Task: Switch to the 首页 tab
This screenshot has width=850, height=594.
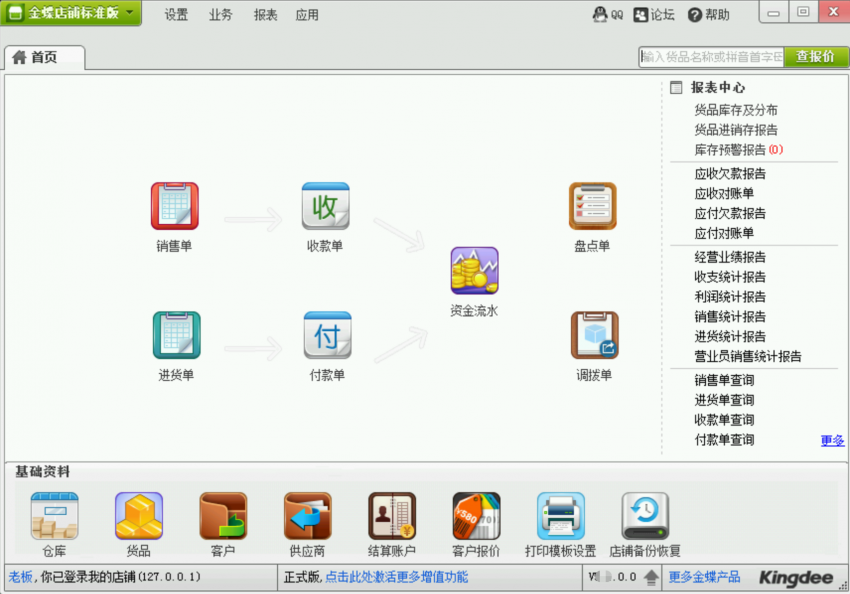Action: [x=44, y=58]
